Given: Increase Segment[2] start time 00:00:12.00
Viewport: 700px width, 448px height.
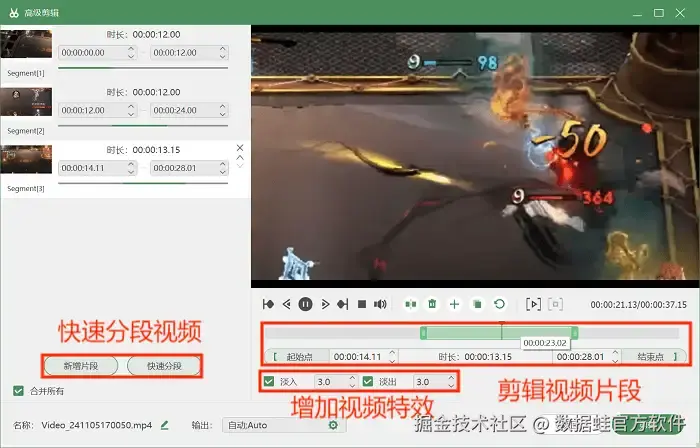Looking at the screenshot, I should (x=131, y=106).
